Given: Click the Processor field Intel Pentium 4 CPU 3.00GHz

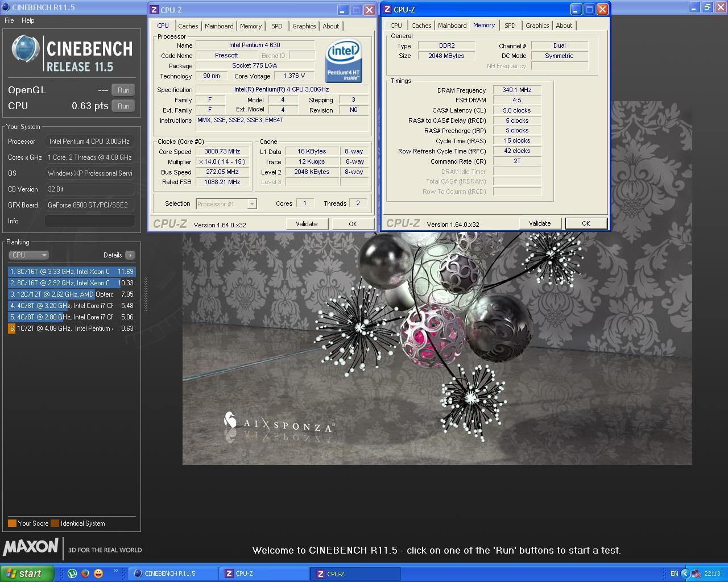Looking at the screenshot, I should point(90,142).
